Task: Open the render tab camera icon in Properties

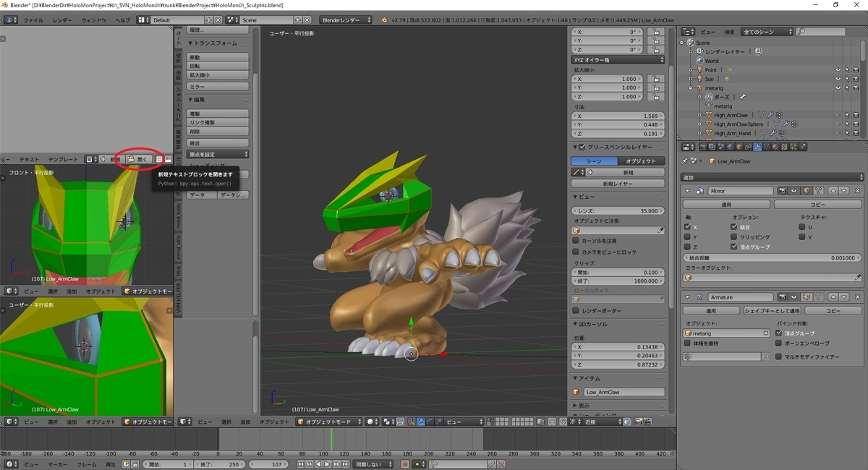Action: [x=704, y=147]
